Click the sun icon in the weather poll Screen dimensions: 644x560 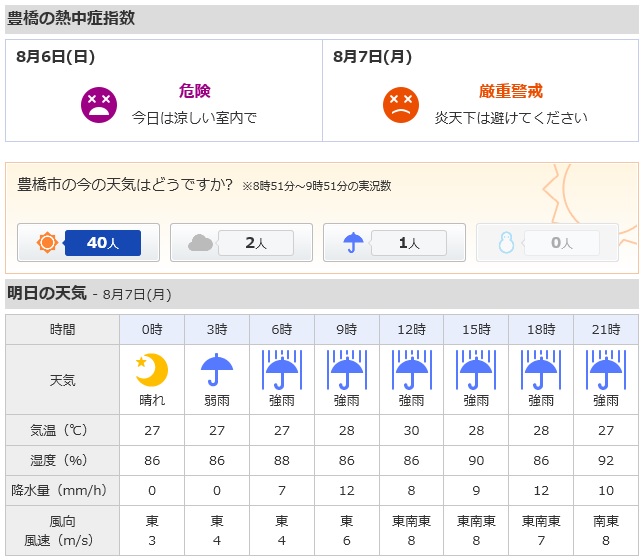pos(47,242)
